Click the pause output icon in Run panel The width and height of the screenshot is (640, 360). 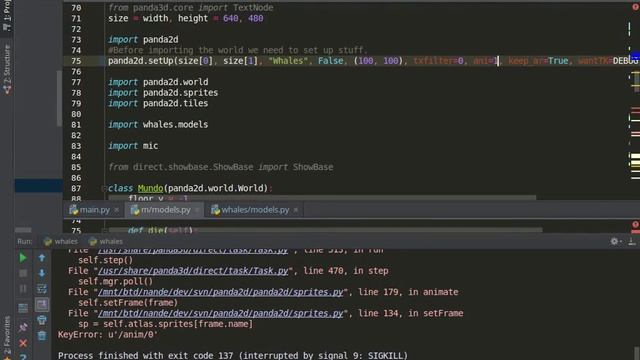[23, 289]
